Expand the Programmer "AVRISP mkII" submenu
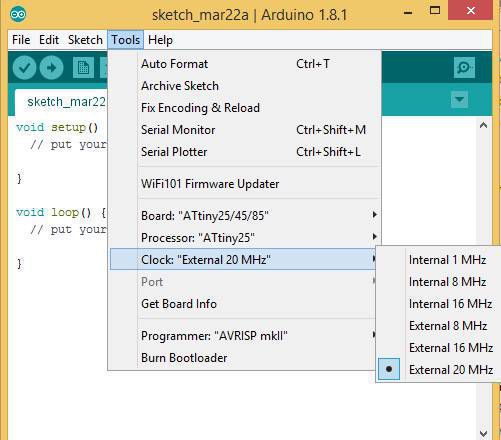 (245, 336)
